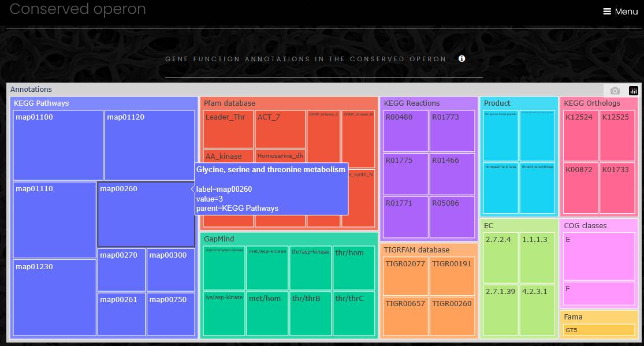This screenshot has width=644, height=346.
Task: Expand the GapMind group header
Action: 219,239
